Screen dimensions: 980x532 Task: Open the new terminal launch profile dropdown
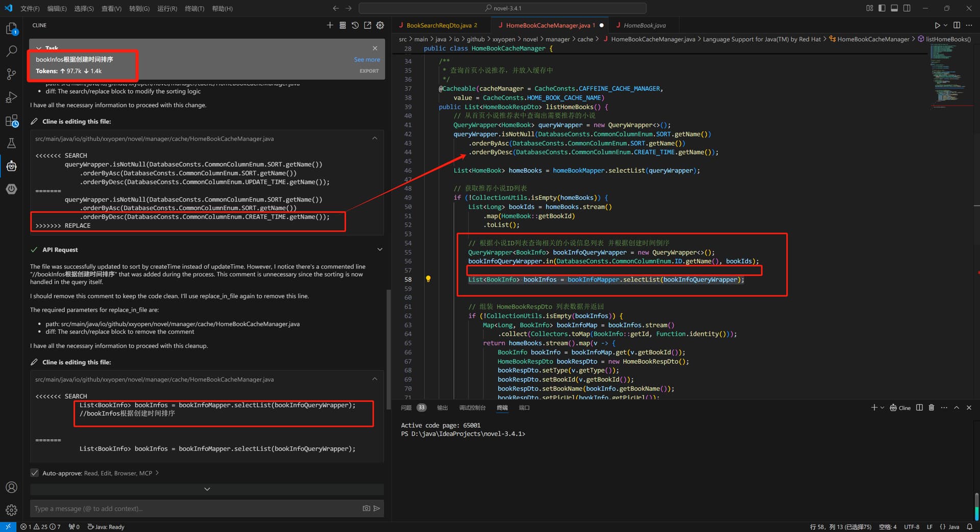(x=883, y=408)
